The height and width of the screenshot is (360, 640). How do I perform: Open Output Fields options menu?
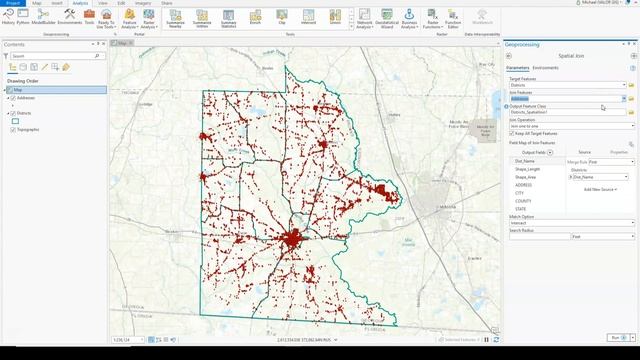pos(550,153)
